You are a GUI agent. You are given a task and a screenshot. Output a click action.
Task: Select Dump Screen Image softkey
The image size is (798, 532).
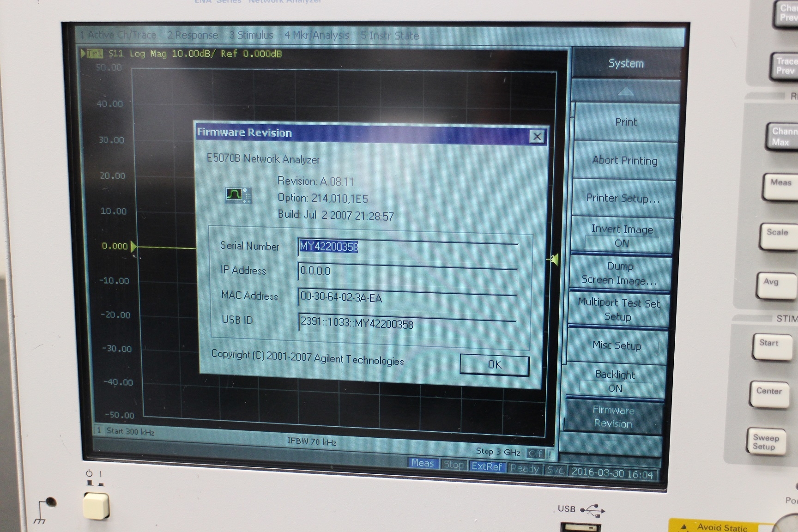click(x=619, y=273)
